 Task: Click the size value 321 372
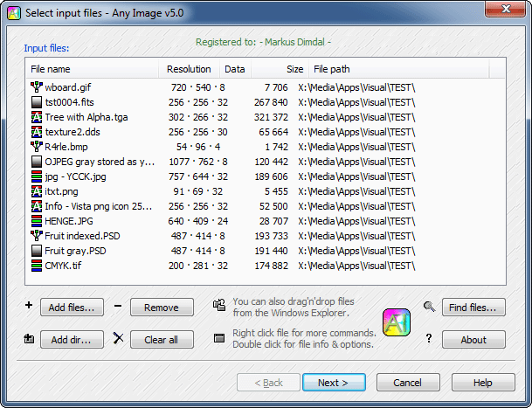[x=271, y=117]
